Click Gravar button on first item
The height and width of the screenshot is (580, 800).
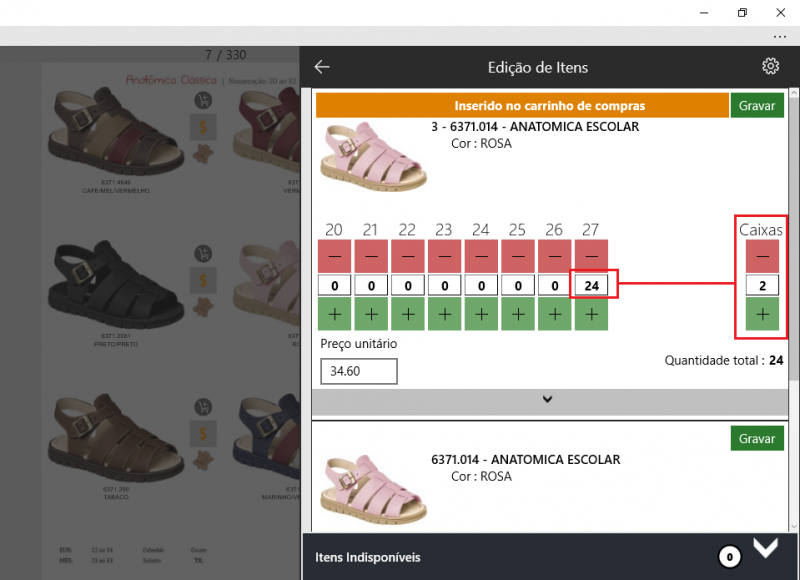tap(757, 105)
